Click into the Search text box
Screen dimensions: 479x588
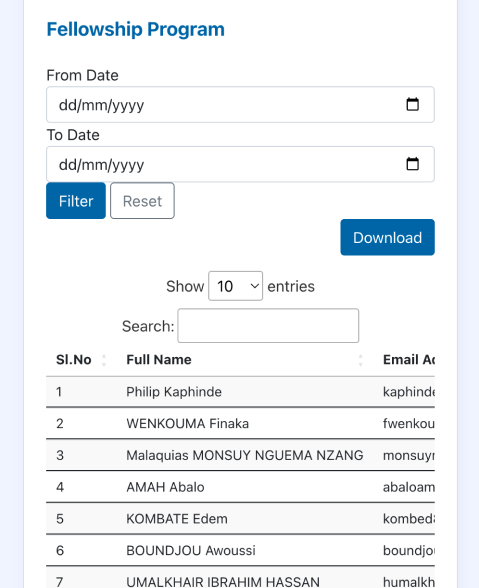pos(268,326)
